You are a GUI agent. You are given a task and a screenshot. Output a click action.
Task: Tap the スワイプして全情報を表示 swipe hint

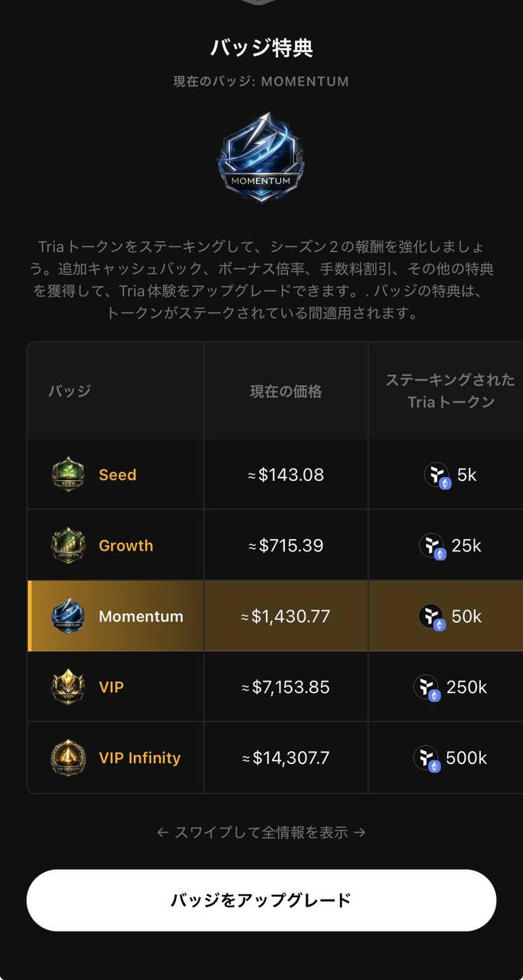point(261,832)
